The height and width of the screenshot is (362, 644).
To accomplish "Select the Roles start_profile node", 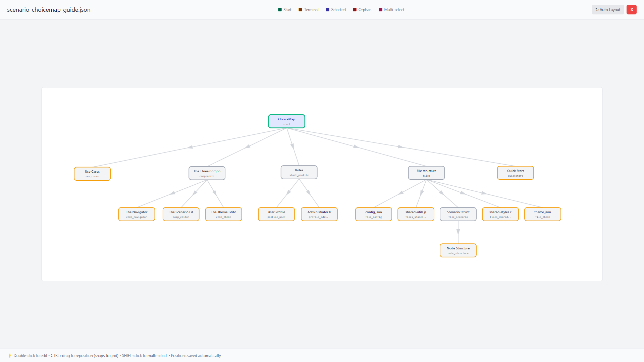I will [x=299, y=172].
